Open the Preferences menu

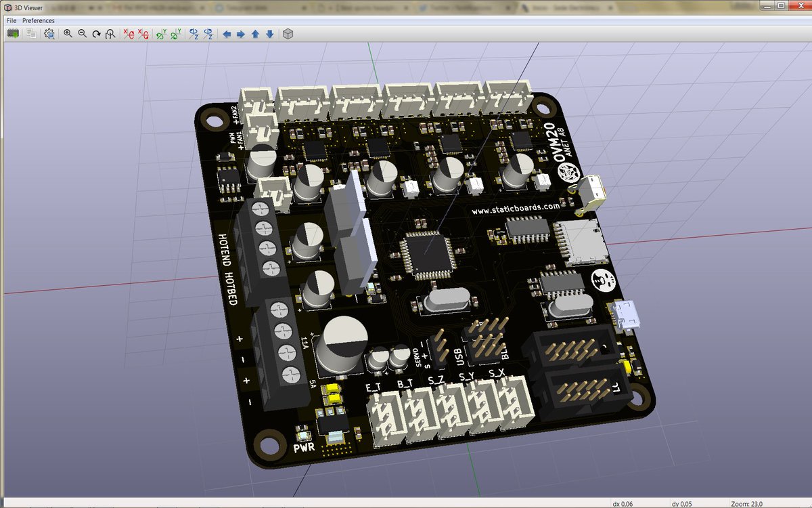[39, 21]
